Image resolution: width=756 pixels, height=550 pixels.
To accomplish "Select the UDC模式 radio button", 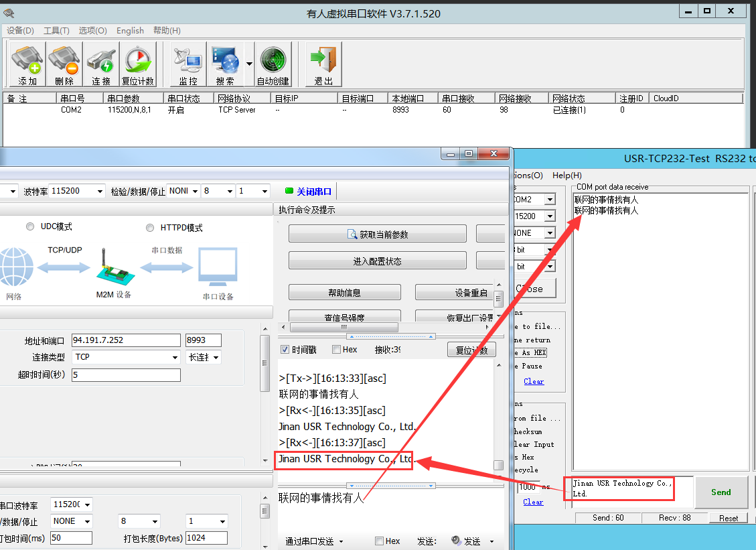I will click(30, 227).
